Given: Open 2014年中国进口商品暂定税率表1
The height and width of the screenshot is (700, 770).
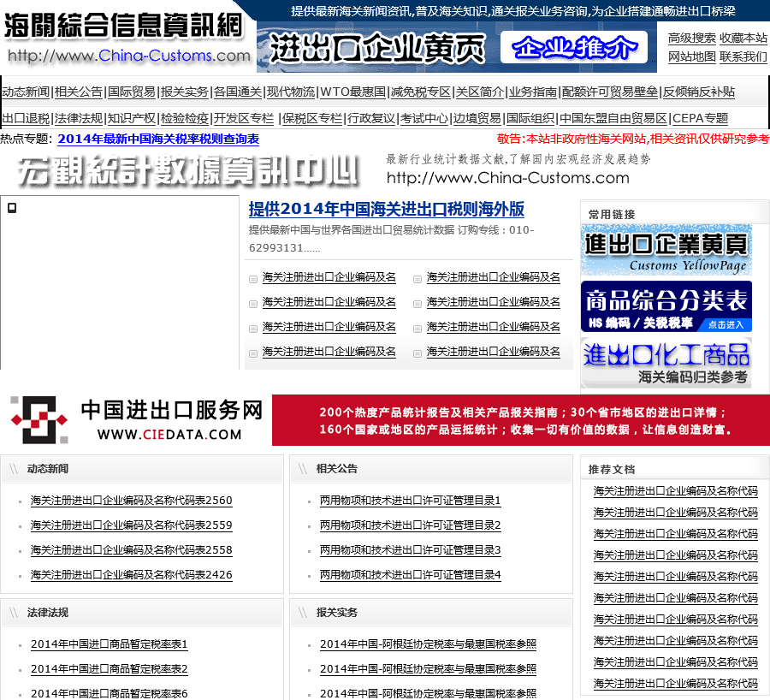Looking at the screenshot, I should pyautogui.click(x=109, y=644).
